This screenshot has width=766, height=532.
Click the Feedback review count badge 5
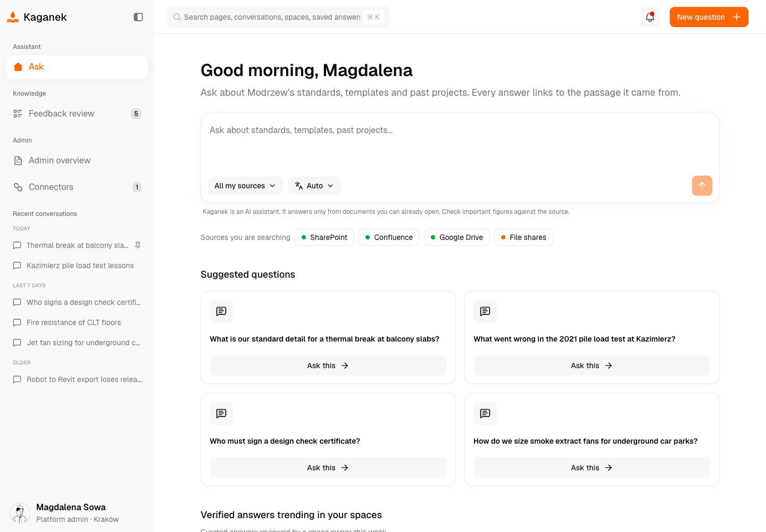[x=136, y=114]
